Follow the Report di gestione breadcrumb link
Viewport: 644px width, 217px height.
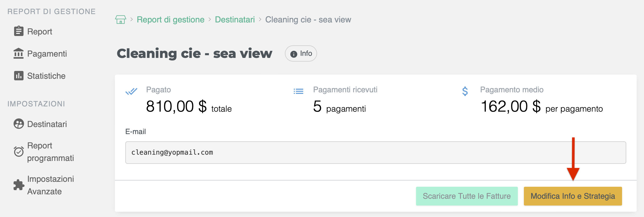tap(171, 20)
